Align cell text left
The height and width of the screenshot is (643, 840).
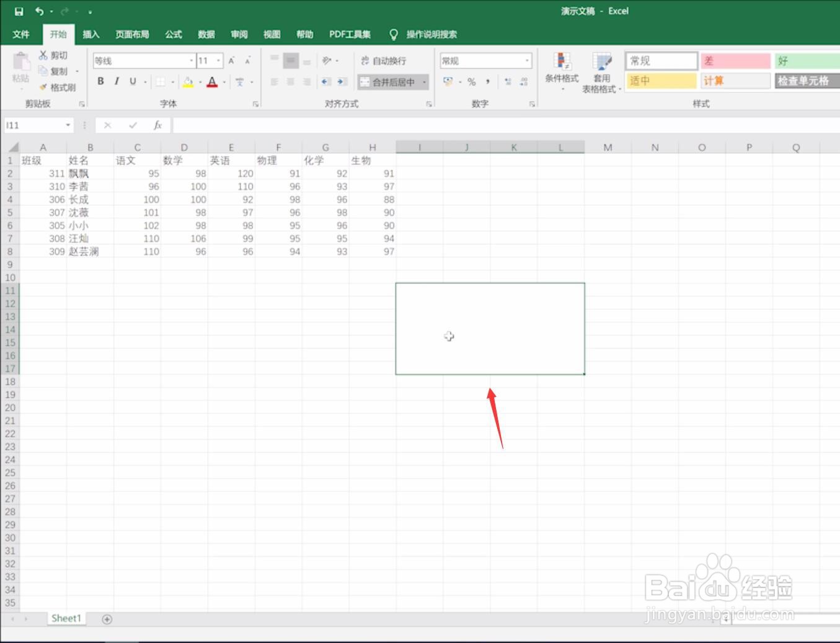point(275,81)
